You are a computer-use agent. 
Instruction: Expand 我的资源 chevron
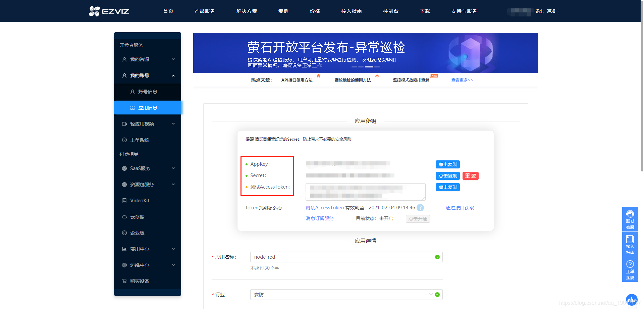[173, 59]
